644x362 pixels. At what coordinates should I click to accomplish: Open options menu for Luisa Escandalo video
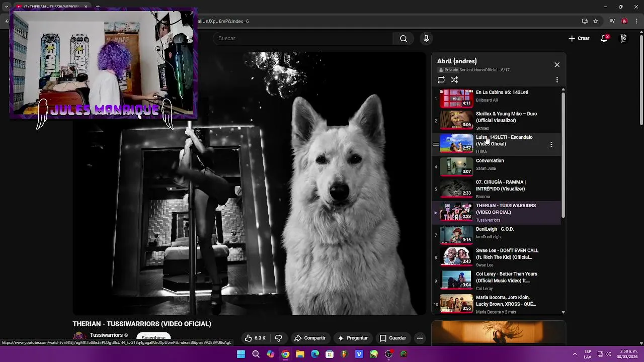click(x=551, y=144)
